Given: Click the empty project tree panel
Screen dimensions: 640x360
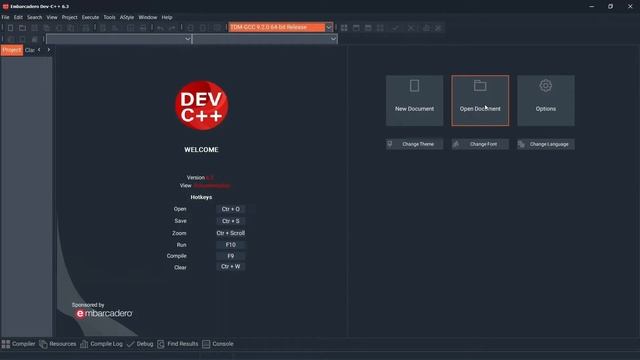Looking at the screenshot, I should 27,196.
